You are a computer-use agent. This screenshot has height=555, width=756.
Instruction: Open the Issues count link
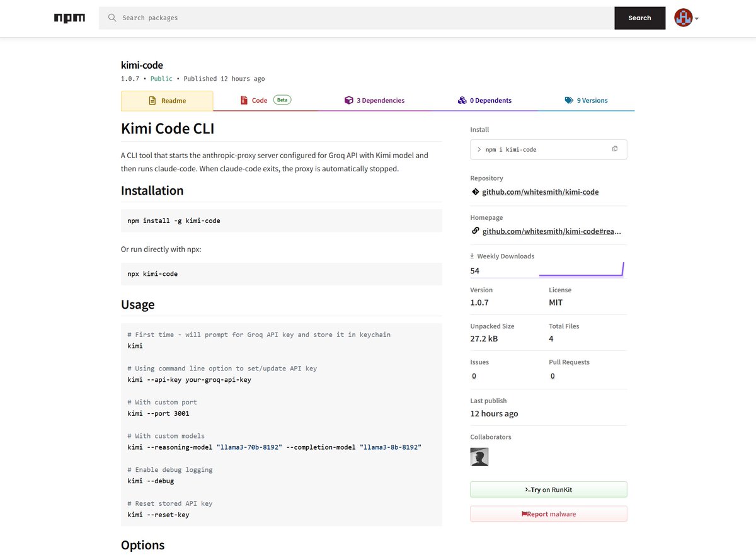(474, 375)
